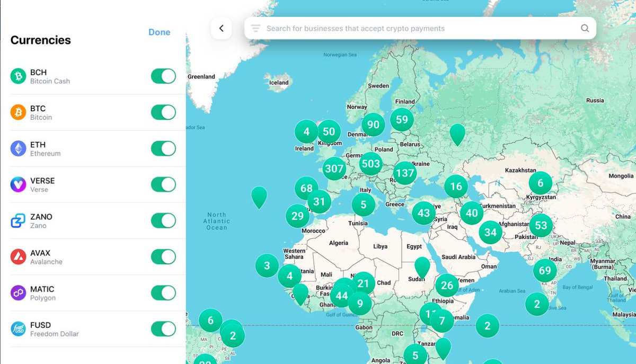
Task: Disable the BTC Bitcoin toggle
Action: 163,112
